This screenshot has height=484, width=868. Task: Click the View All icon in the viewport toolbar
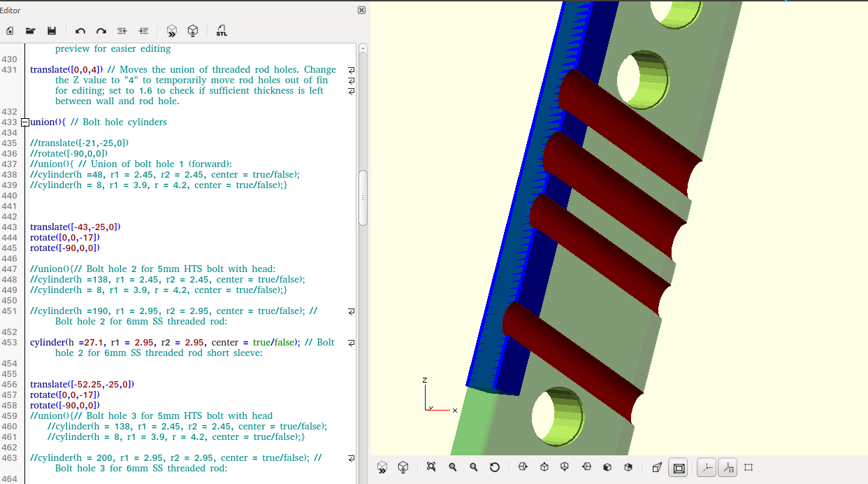(x=431, y=467)
